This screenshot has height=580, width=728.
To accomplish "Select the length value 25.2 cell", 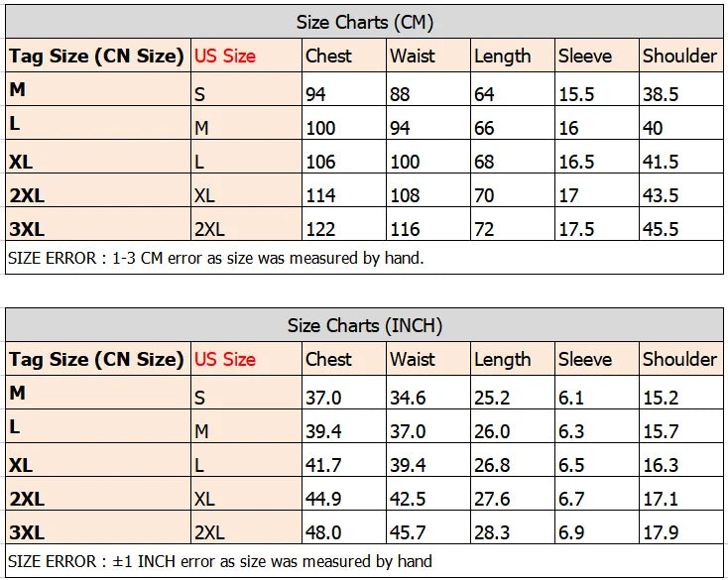I will click(x=492, y=398).
